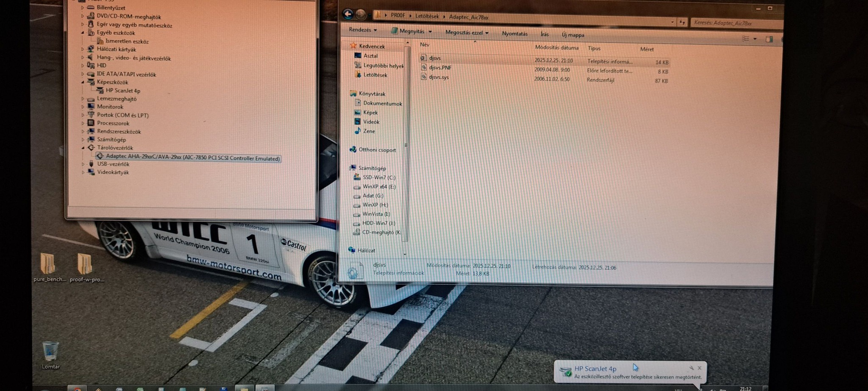Select the pure_bench folder on the desktop

coord(50,267)
